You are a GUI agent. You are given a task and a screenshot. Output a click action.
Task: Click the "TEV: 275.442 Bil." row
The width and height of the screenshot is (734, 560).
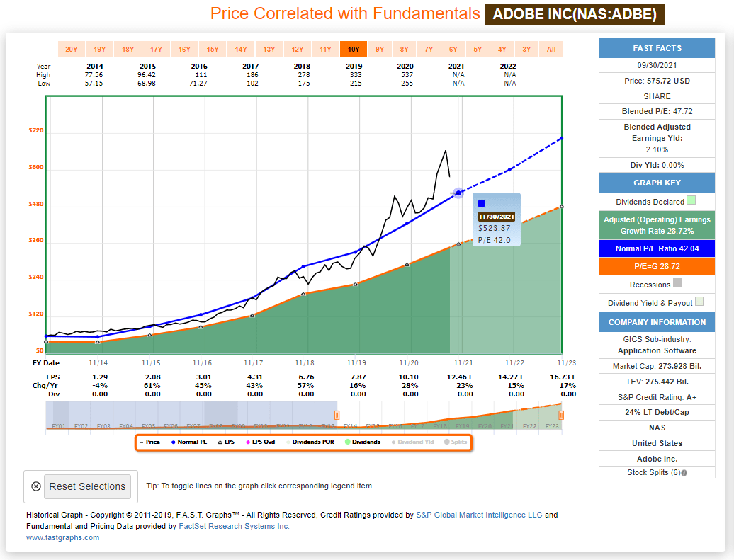pyautogui.click(x=657, y=382)
